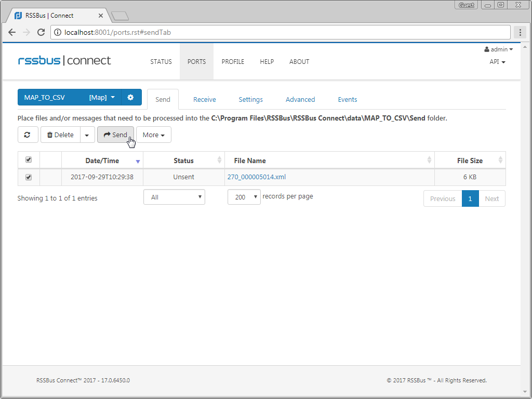The width and height of the screenshot is (532, 399).
Task: Open port settings gear icon
Action: 130,97
